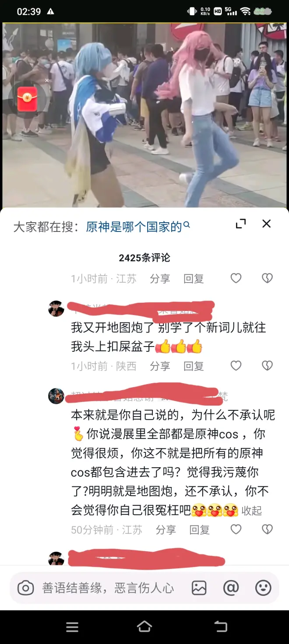Open camera icon in comment bar

click(25, 588)
